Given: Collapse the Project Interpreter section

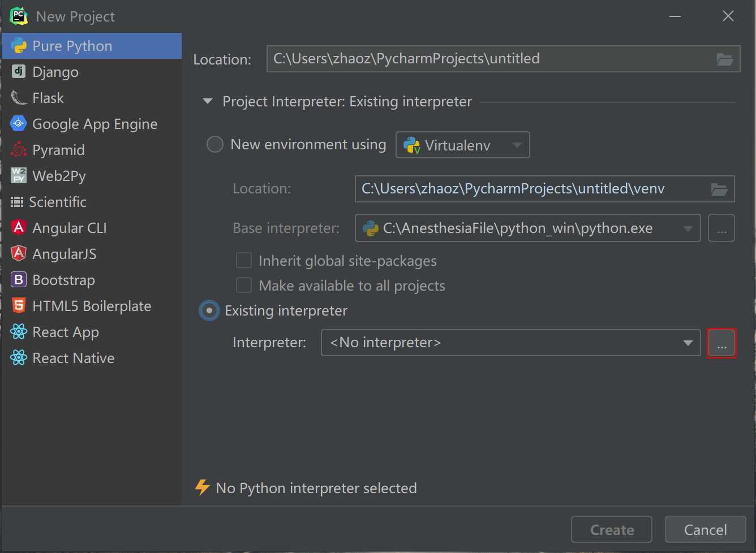Looking at the screenshot, I should pyautogui.click(x=208, y=102).
